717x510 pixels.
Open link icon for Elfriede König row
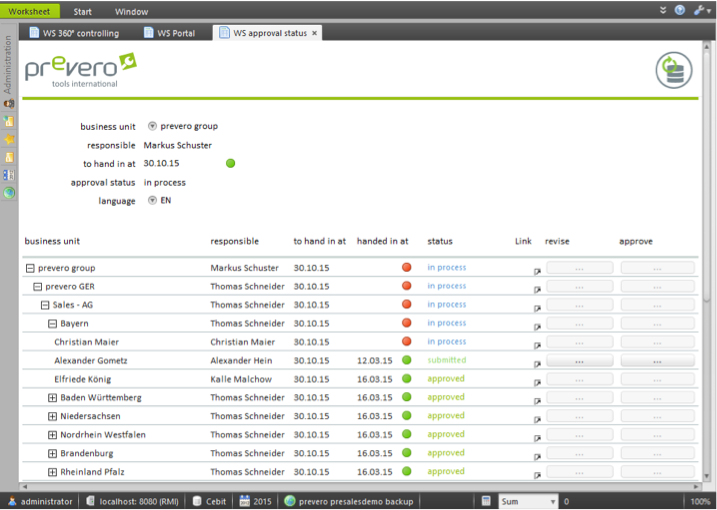click(537, 382)
